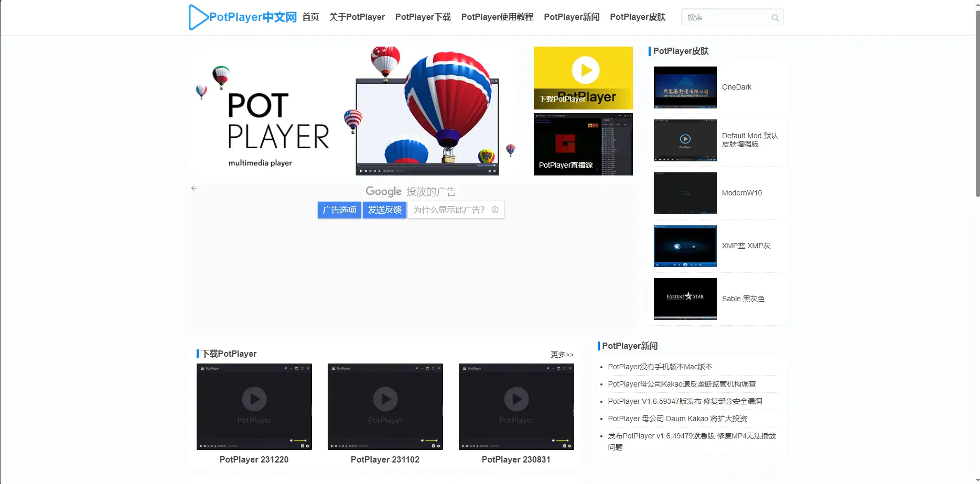The width and height of the screenshot is (980, 484).
Task: Click 更多>> in 下载PotPlayer section
Action: click(562, 355)
